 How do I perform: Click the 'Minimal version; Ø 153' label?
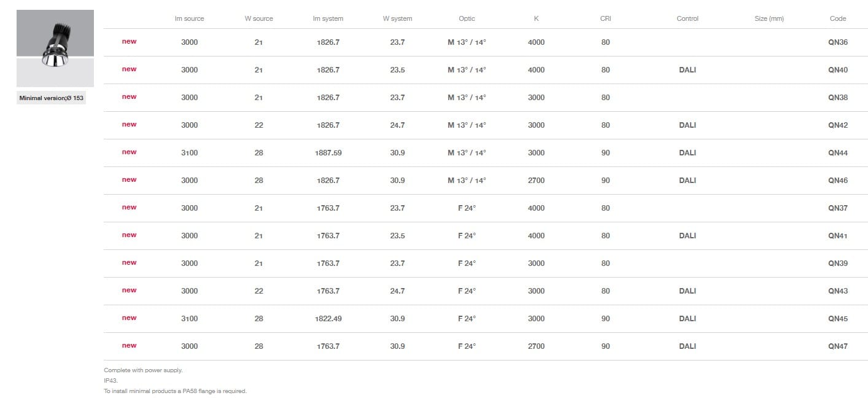pos(52,98)
